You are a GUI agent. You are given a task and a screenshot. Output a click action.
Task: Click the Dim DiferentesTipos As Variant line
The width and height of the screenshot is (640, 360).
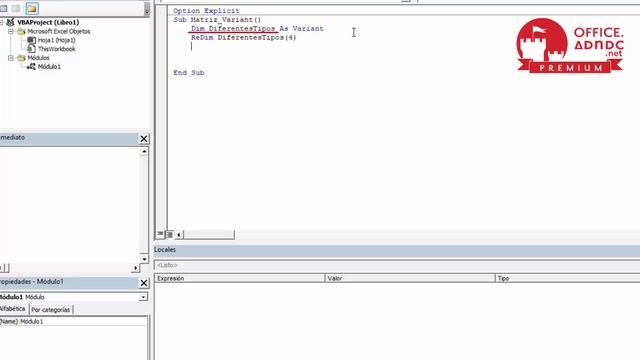[257, 29]
